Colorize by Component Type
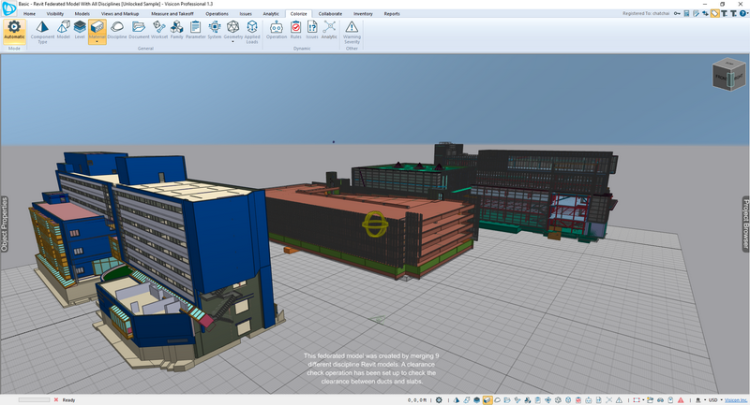The width and height of the screenshot is (750, 405). 42,30
